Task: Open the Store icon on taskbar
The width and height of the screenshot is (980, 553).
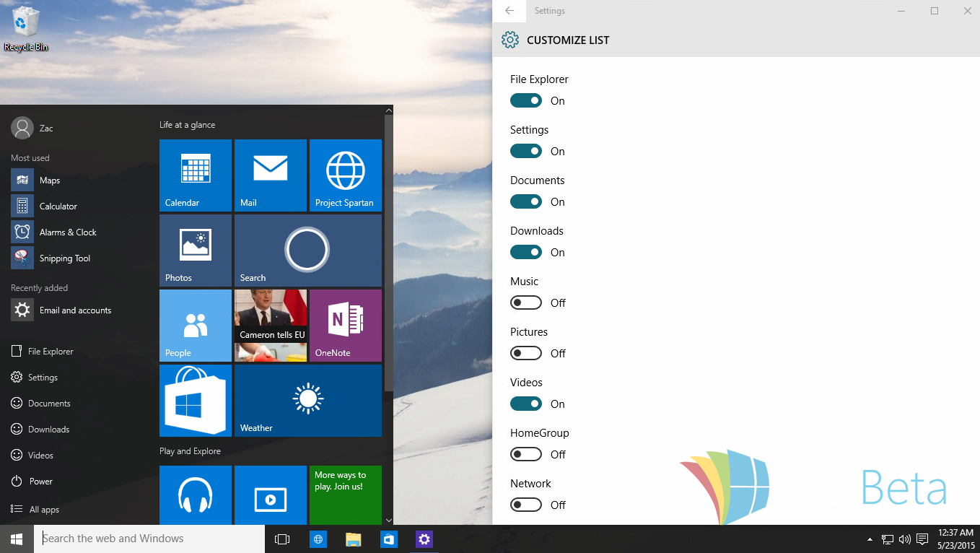Action: point(388,539)
